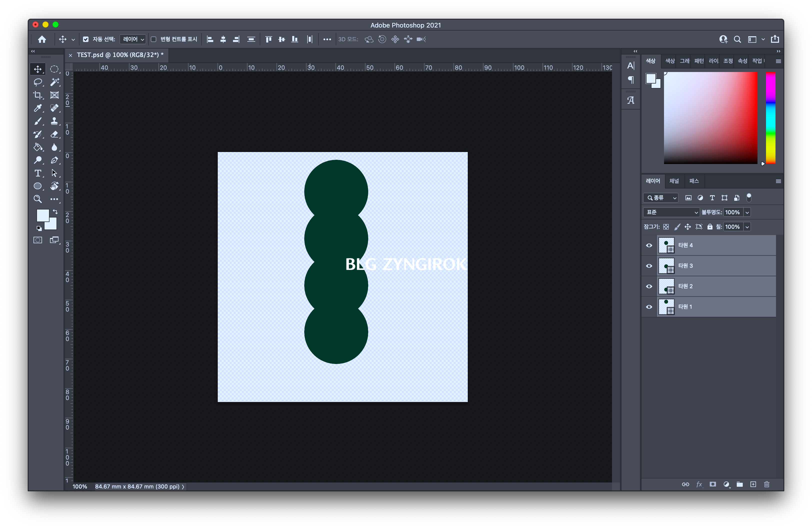
Task: Open the auto-select 레이어 dropdown
Action: 133,39
